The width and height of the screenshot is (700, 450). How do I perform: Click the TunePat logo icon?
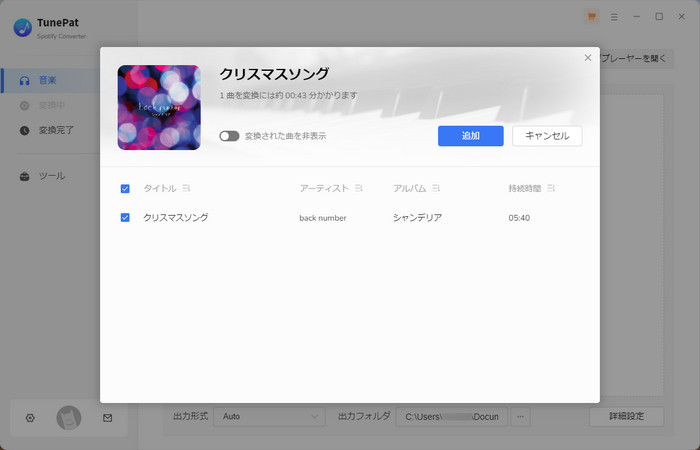click(x=22, y=28)
